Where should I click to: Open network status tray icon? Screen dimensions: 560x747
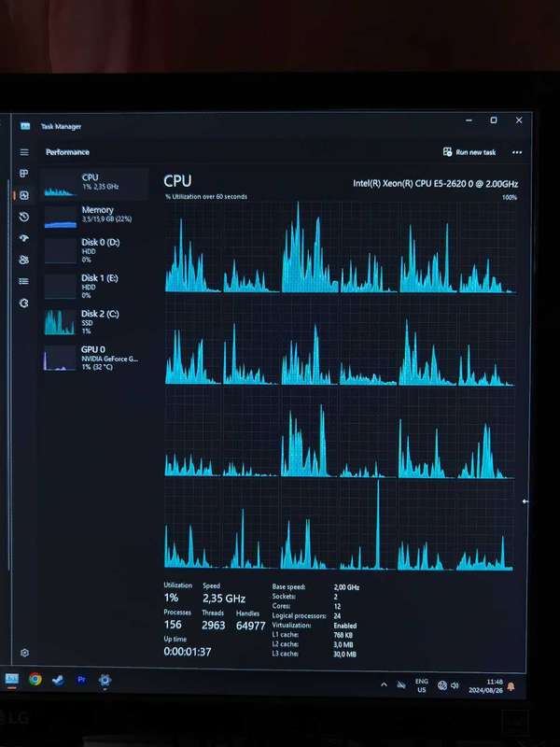point(442,685)
